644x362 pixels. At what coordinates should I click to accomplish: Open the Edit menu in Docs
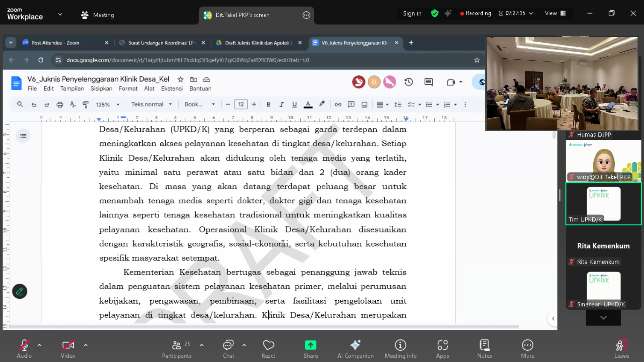[49, 88]
